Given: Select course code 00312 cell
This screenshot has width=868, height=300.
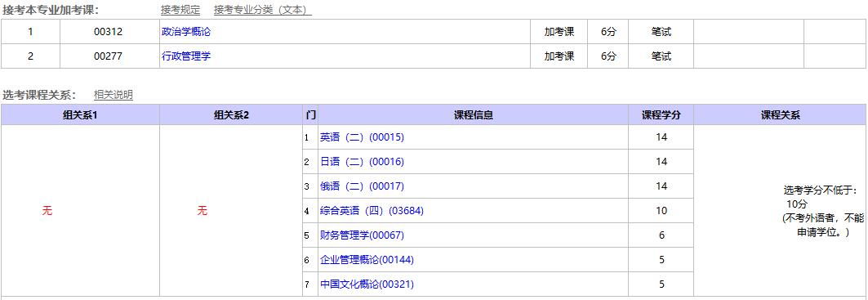Looking at the screenshot, I should pos(109,32).
